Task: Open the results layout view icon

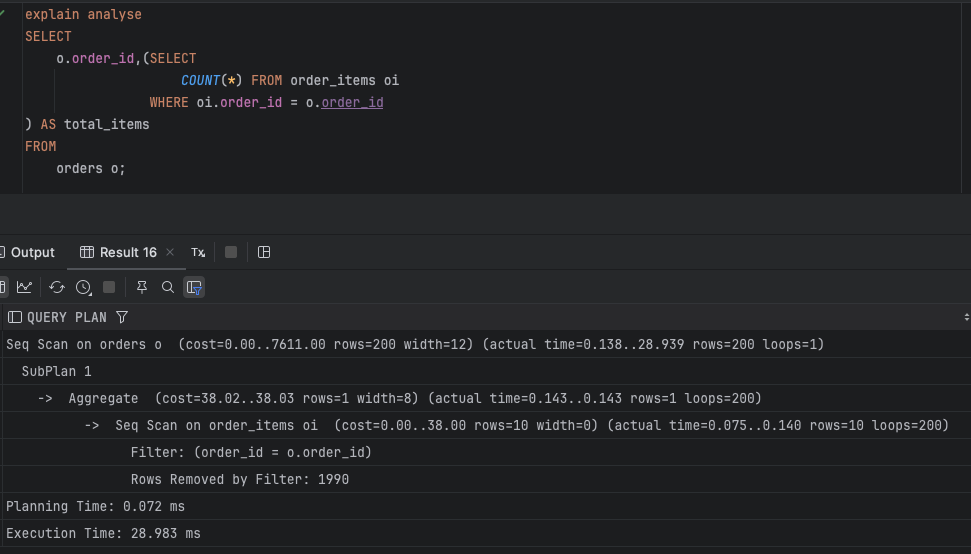Action: pos(264,252)
